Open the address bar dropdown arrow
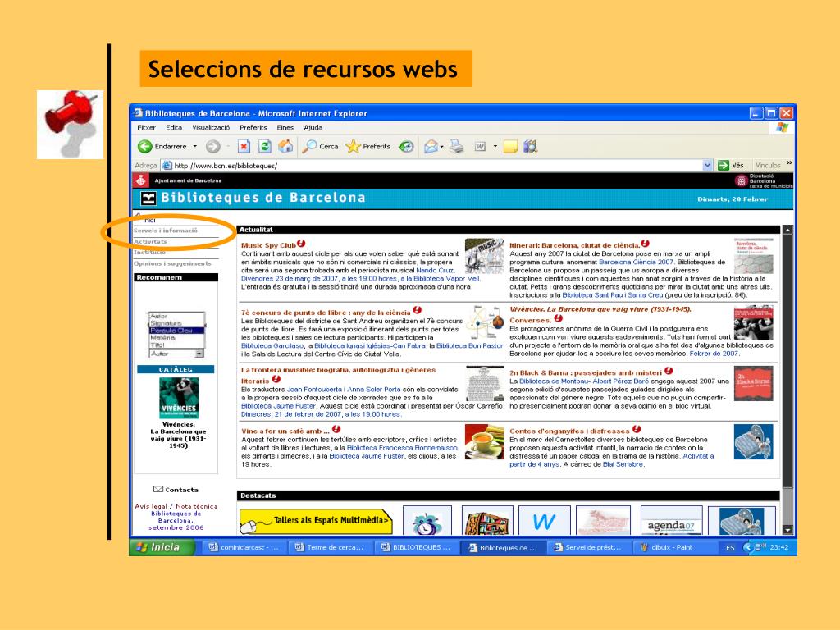 [708, 166]
